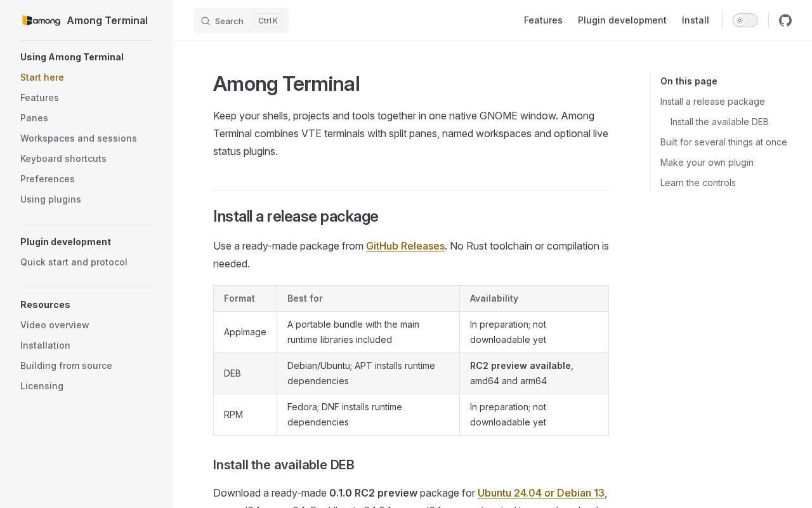
Task: Click the DEB format cell
Action: (x=245, y=373)
